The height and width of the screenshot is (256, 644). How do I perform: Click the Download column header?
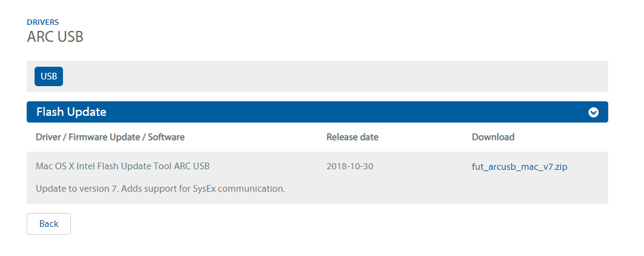pos(493,137)
